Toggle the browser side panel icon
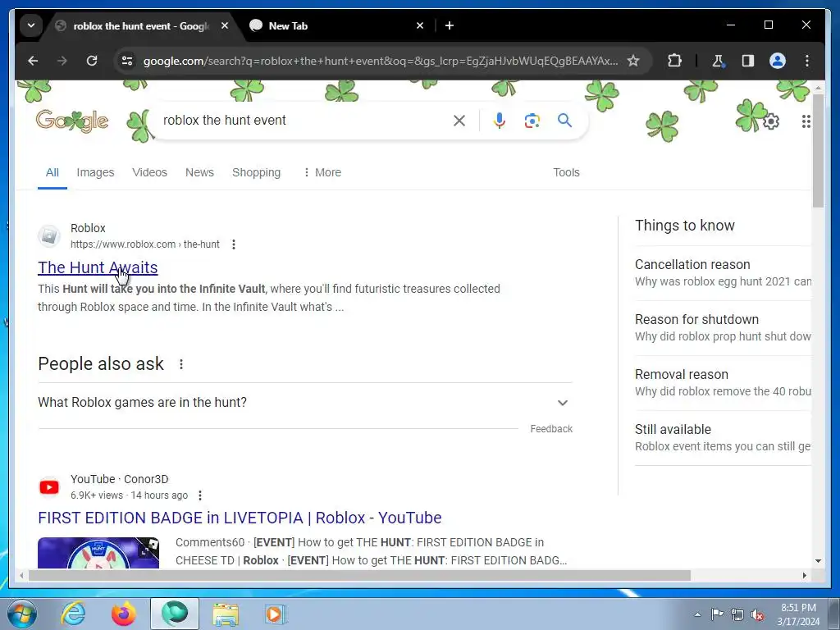The height and width of the screenshot is (630, 840). pos(748,61)
